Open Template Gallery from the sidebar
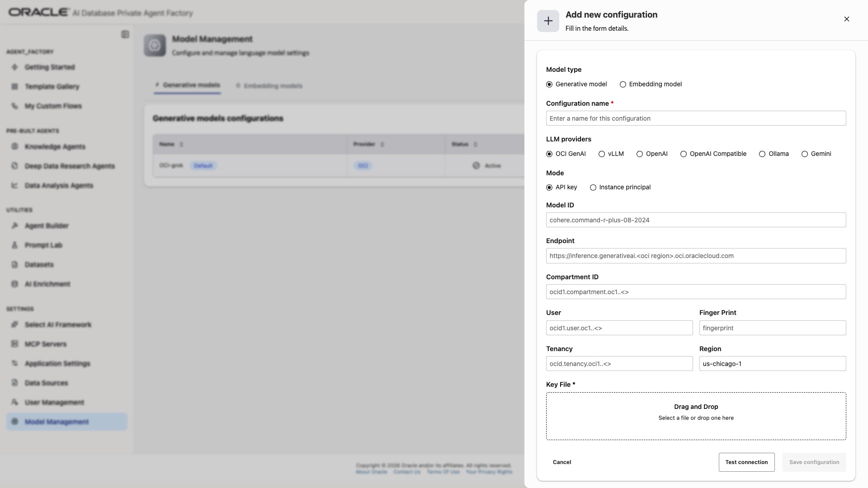 click(x=52, y=87)
